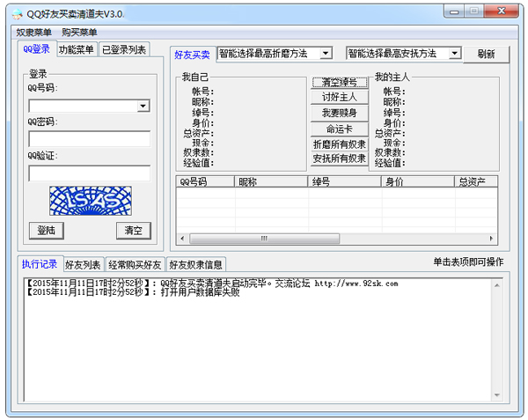Click the captcha verification image
The image size is (528, 420).
click(x=90, y=201)
